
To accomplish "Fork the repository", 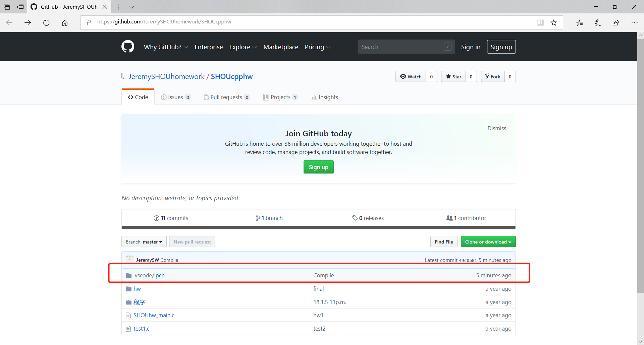I will click(x=493, y=77).
